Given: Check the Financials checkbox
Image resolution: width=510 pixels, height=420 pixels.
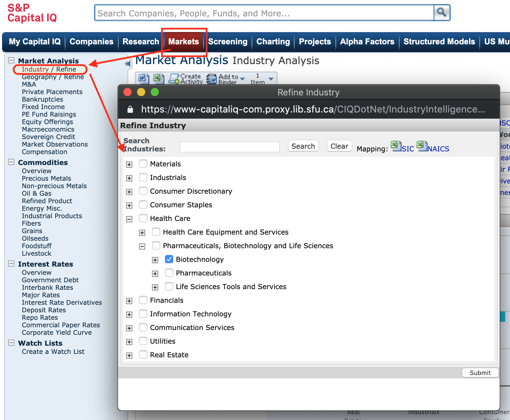Looking at the screenshot, I should 143,300.
